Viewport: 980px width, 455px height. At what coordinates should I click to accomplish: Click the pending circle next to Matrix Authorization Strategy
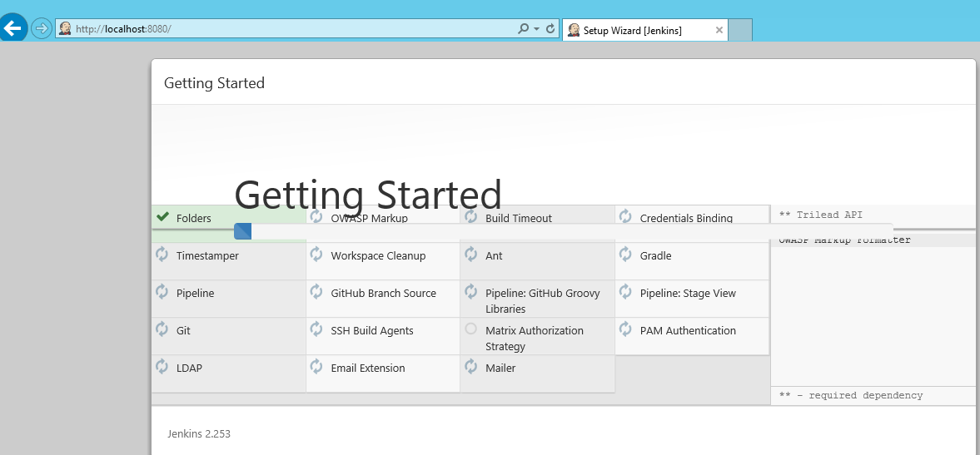(x=471, y=329)
